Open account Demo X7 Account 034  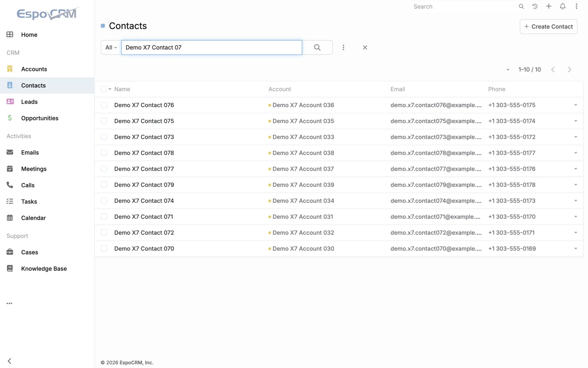(303, 201)
